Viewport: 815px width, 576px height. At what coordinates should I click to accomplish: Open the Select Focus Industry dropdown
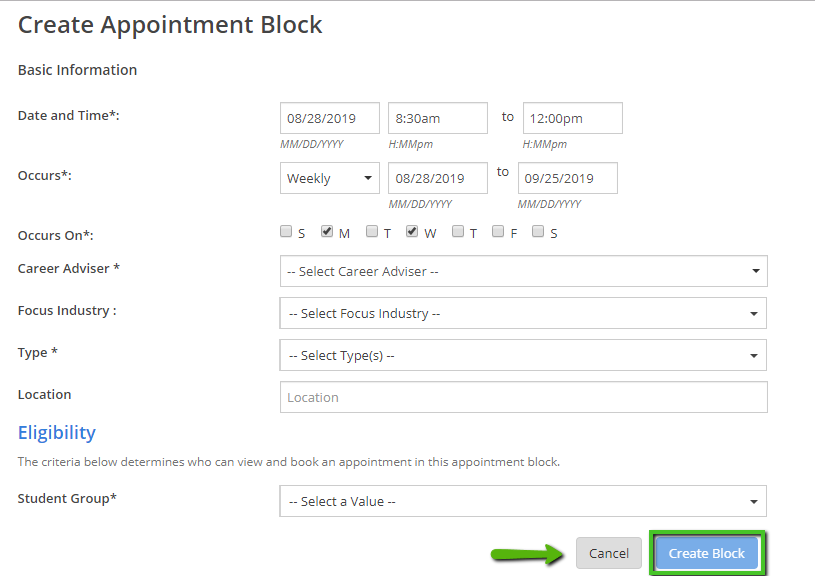[523, 313]
